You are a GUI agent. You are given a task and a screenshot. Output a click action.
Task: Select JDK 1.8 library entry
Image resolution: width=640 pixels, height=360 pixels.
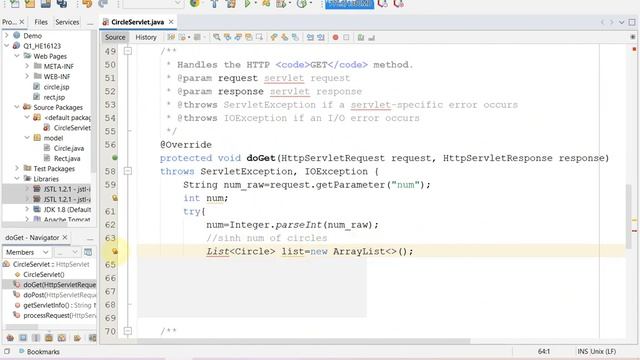click(x=67, y=209)
